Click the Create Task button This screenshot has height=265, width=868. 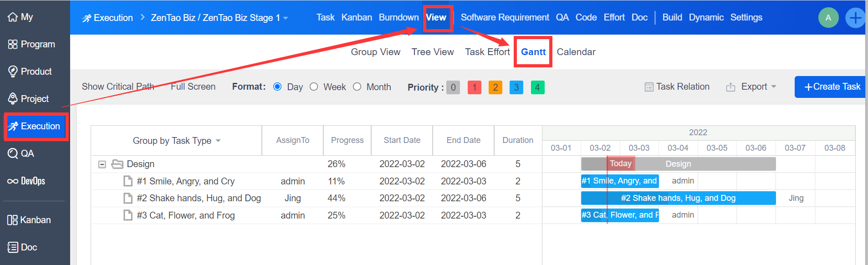[x=831, y=87]
